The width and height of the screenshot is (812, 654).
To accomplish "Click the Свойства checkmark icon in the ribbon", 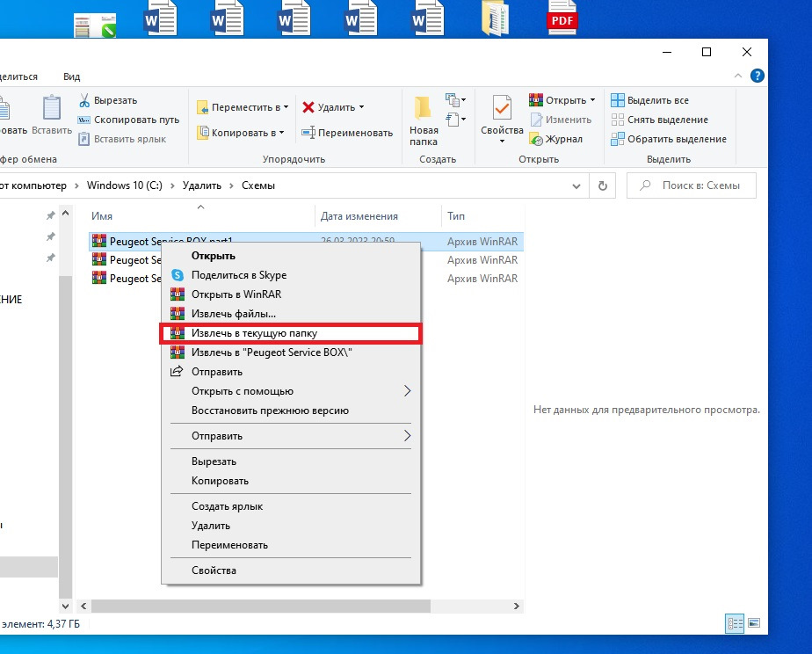I will (x=502, y=108).
